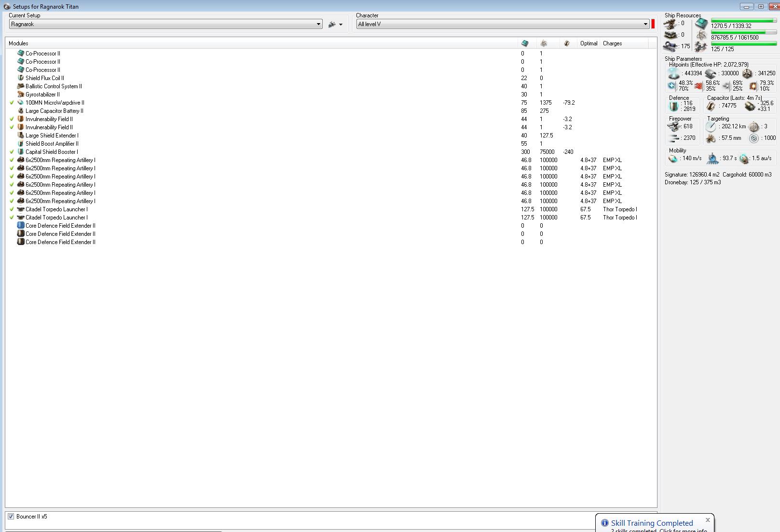
Task: Click the turret firepower icon beside 618
Action: click(x=673, y=127)
